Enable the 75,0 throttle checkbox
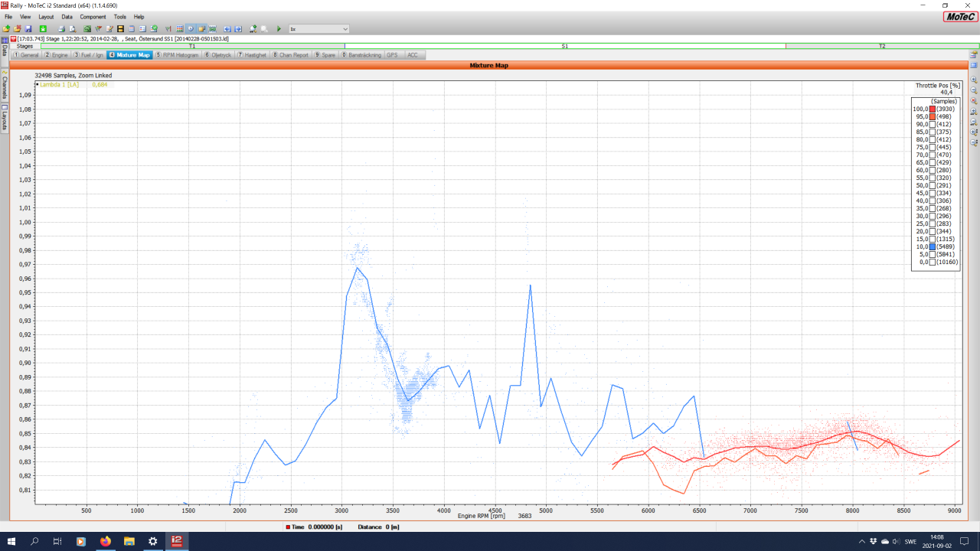The height and width of the screenshot is (551, 980). tap(932, 147)
